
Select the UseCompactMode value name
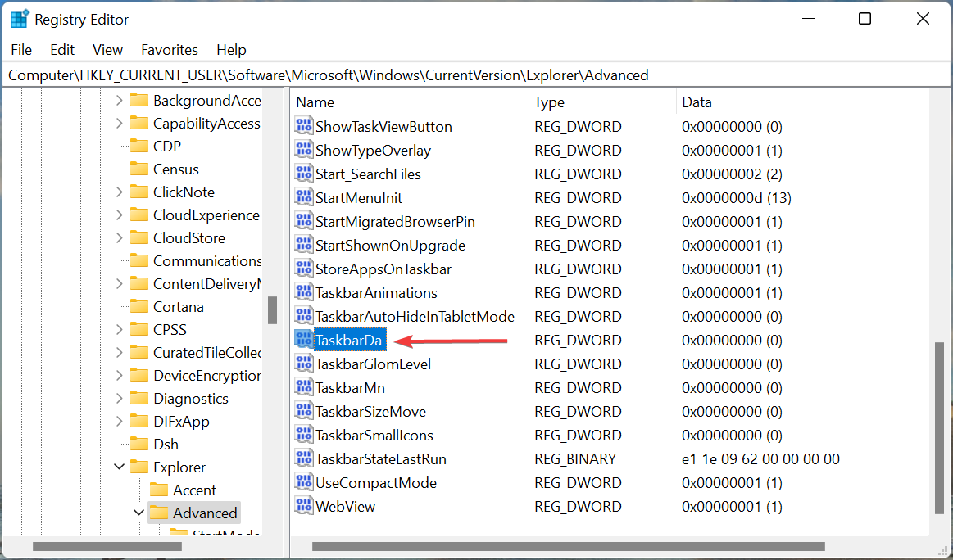click(x=375, y=483)
